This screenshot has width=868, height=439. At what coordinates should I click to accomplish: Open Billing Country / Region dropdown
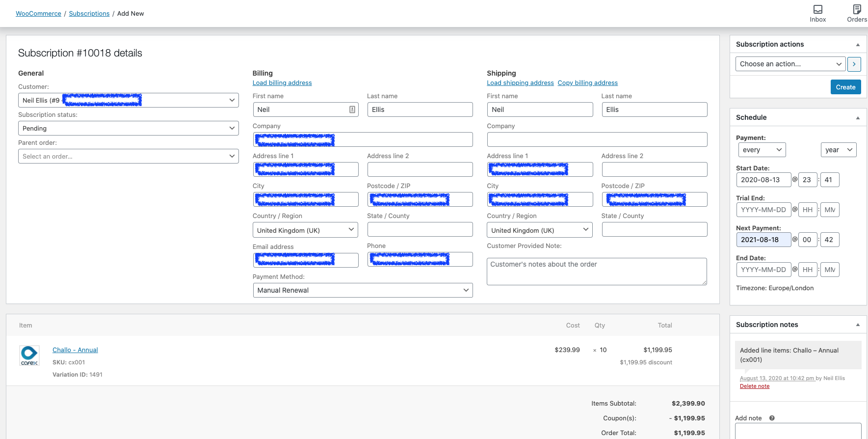[x=305, y=230]
